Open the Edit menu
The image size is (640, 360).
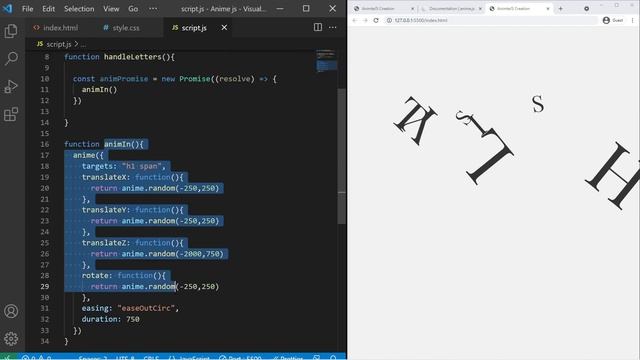pyautogui.click(x=48, y=9)
